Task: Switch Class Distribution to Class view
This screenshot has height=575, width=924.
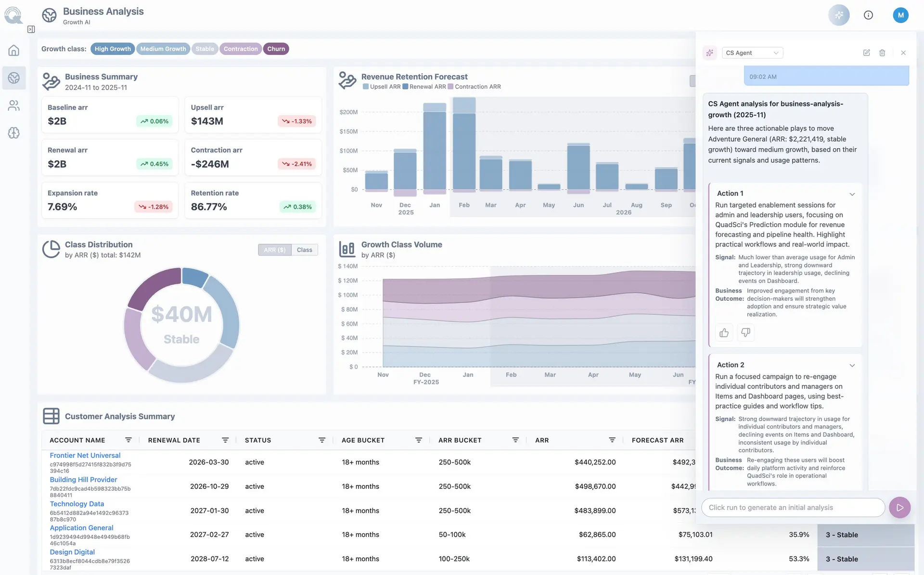Action: (x=305, y=250)
